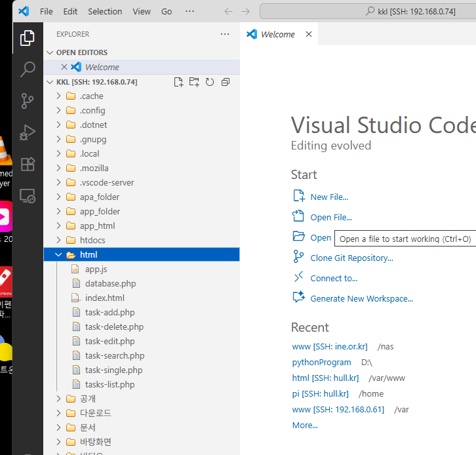This screenshot has height=455, width=476.
Task: Open Run and Debug view icon
Action: (x=28, y=132)
